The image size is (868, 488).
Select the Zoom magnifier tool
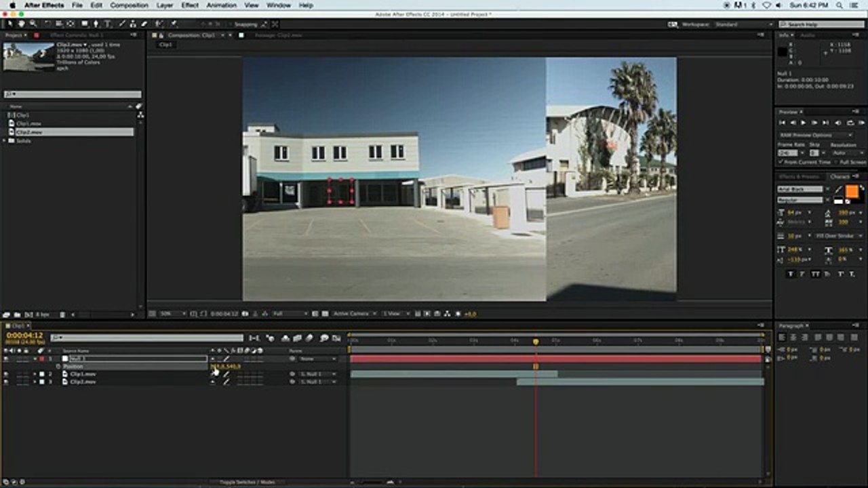click(x=33, y=24)
